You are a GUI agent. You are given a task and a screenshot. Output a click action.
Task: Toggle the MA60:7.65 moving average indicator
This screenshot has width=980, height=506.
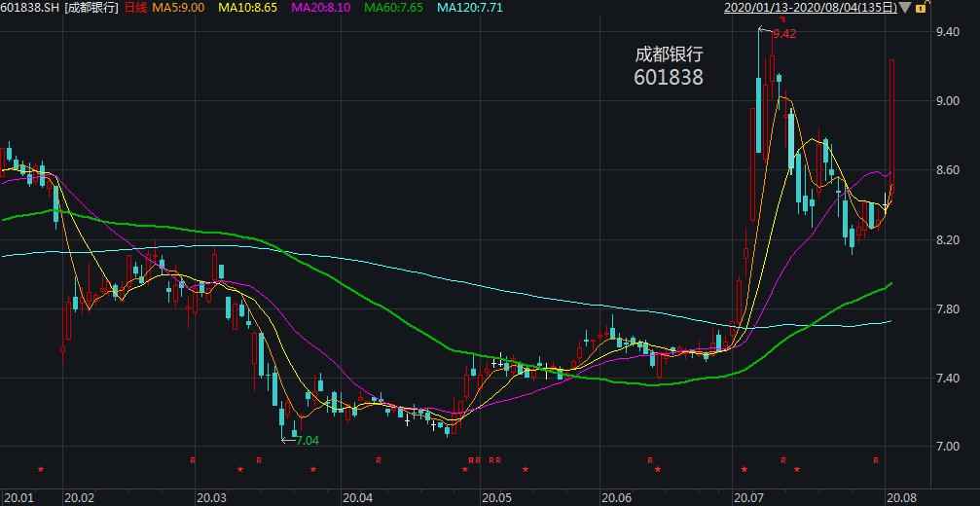point(396,8)
